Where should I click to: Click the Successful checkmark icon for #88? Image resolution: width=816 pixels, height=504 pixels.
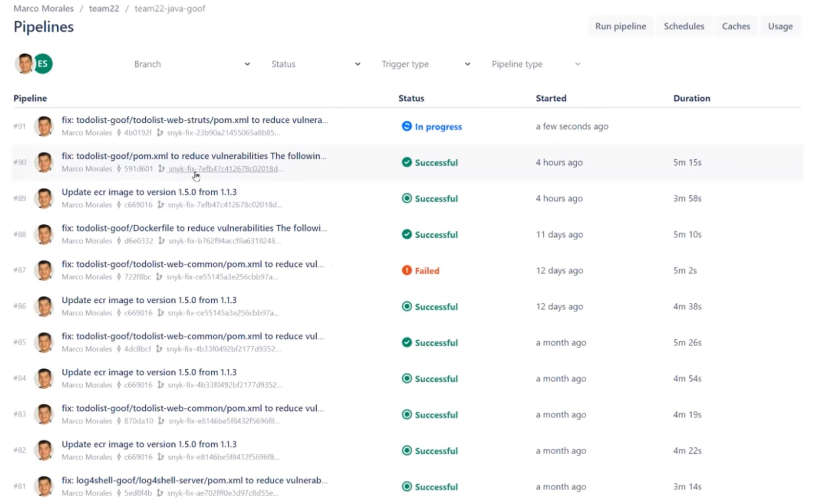[x=406, y=234]
